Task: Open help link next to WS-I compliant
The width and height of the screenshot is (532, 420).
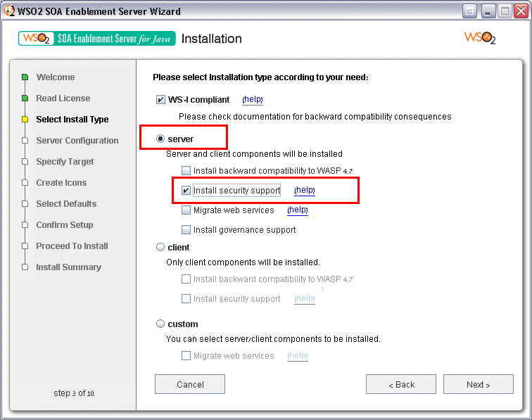Action: (x=253, y=99)
